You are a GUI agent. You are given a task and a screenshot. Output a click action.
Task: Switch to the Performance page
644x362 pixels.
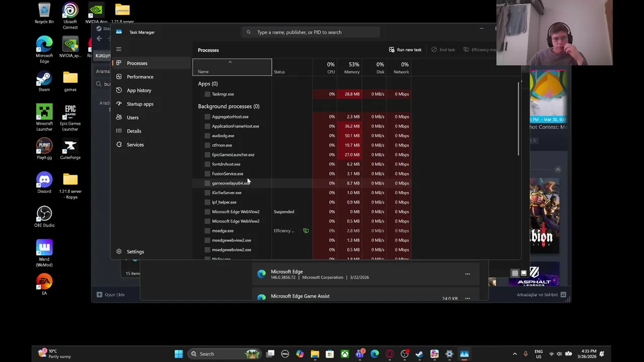[x=151, y=77]
